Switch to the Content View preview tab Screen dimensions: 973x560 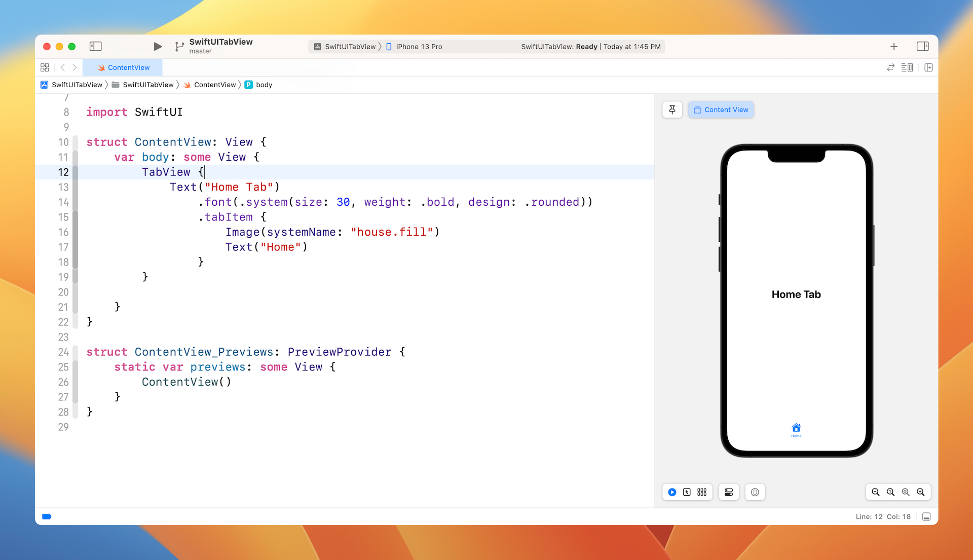coord(721,109)
